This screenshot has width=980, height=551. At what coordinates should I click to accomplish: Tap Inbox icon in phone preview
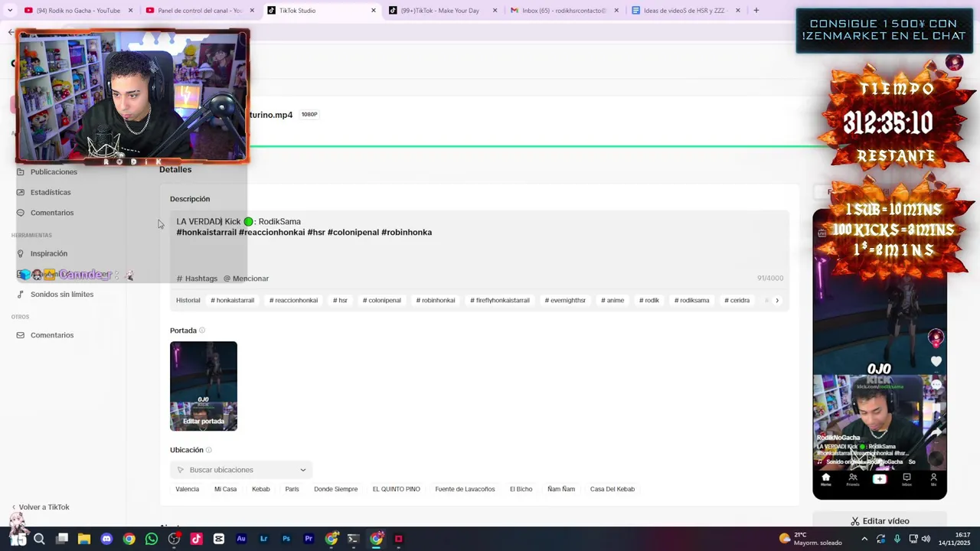[x=906, y=479]
